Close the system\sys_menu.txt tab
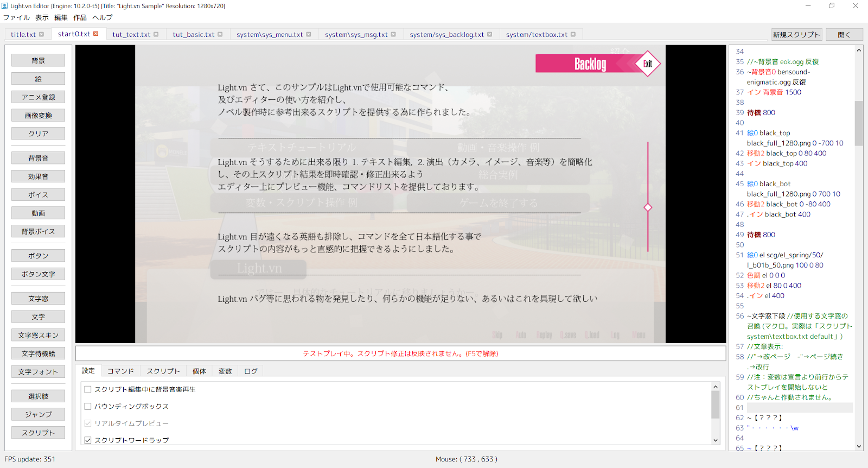Image resolution: width=868 pixels, height=468 pixels. [308, 34]
